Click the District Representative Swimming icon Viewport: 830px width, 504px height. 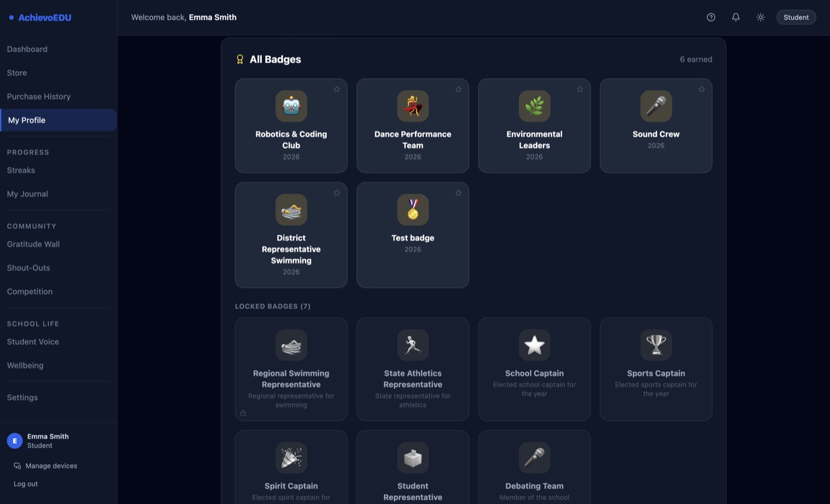pyautogui.click(x=291, y=210)
